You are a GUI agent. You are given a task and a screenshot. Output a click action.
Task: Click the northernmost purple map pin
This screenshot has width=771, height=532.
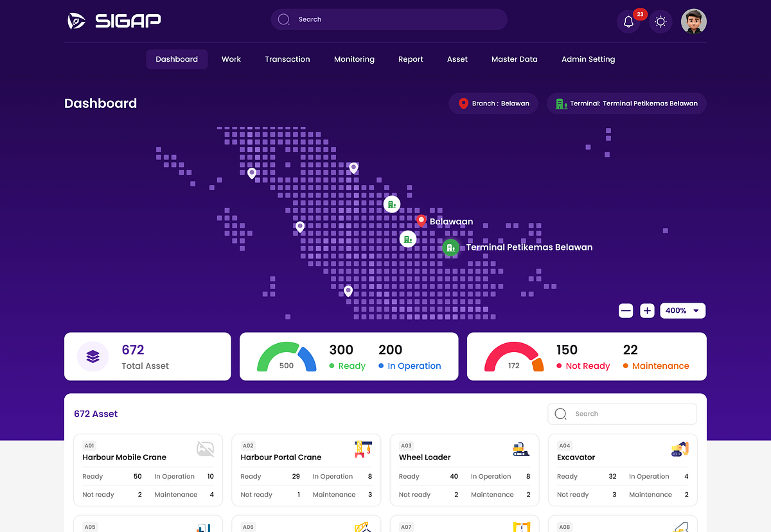coord(353,168)
